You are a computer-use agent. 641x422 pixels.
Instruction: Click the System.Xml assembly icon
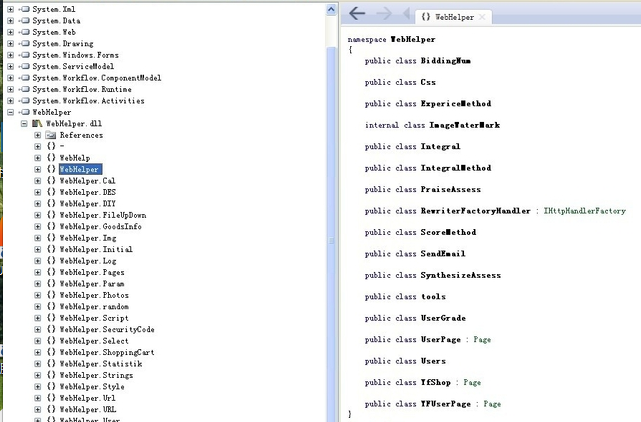23,9
